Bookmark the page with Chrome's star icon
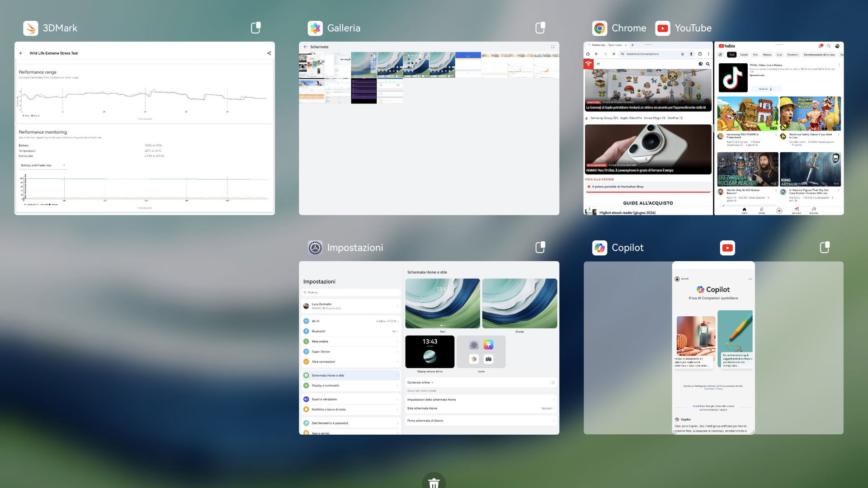The image size is (868, 488). click(x=682, y=54)
